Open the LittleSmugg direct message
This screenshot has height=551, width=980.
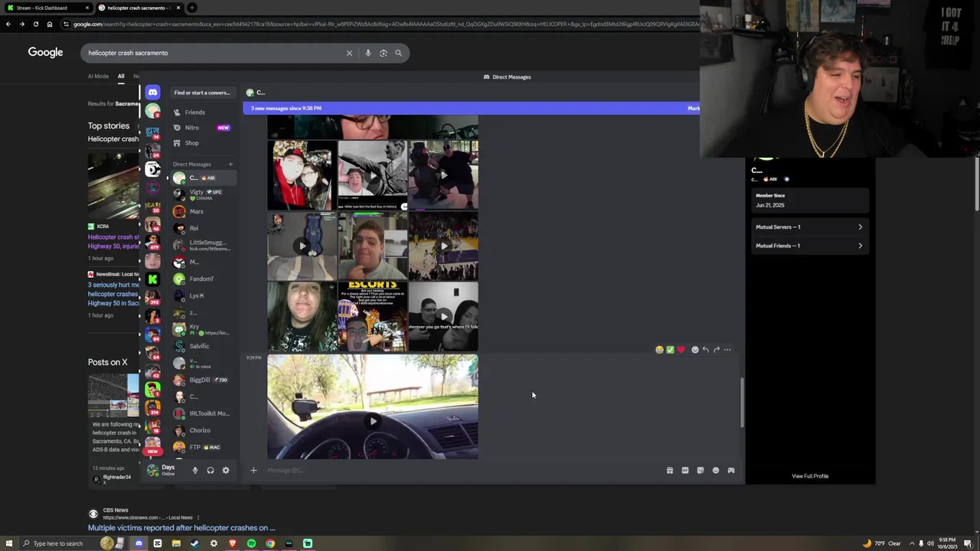pos(203,245)
